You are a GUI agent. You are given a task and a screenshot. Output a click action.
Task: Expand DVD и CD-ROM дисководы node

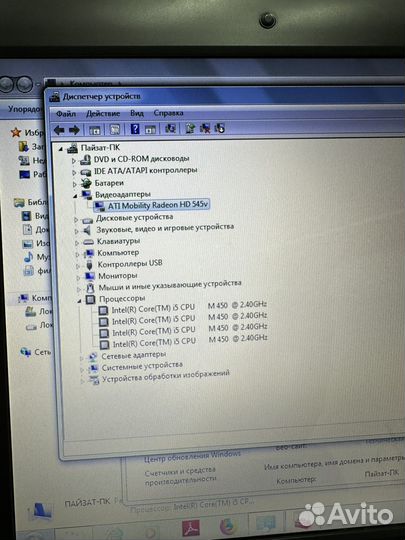(73, 160)
